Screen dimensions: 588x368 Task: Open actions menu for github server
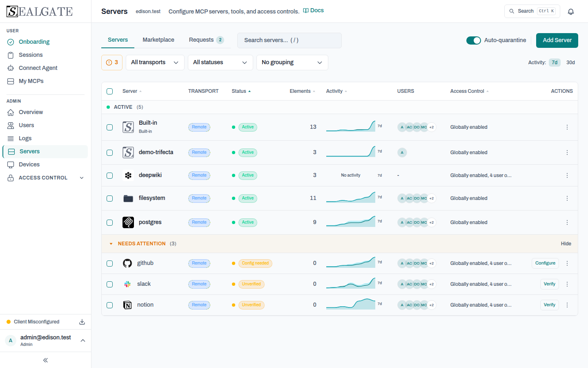pos(567,263)
